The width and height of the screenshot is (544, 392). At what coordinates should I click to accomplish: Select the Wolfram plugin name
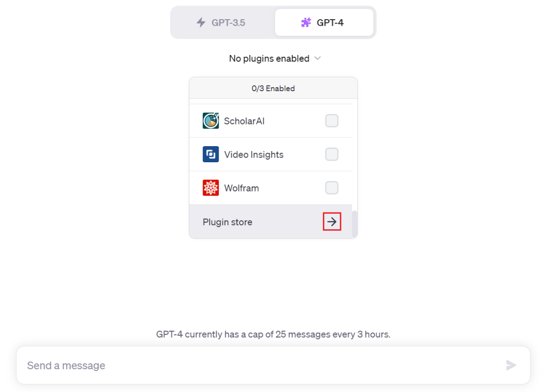(x=241, y=188)
